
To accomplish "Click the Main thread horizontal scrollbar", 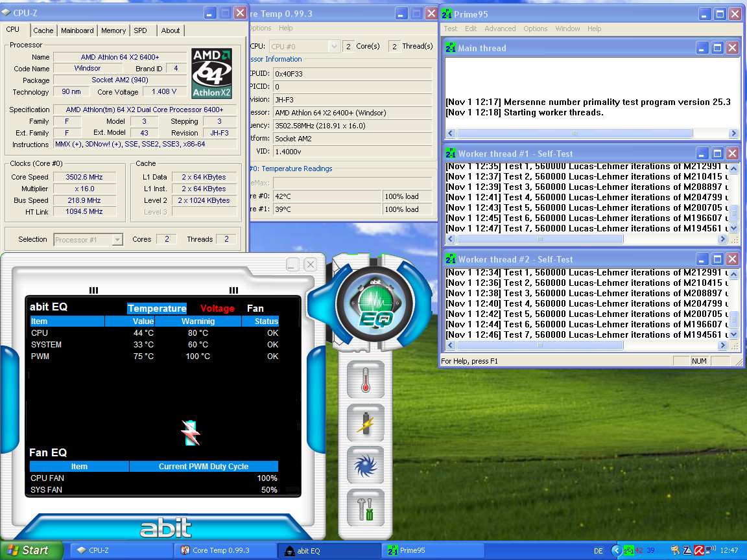I will 591,134.
